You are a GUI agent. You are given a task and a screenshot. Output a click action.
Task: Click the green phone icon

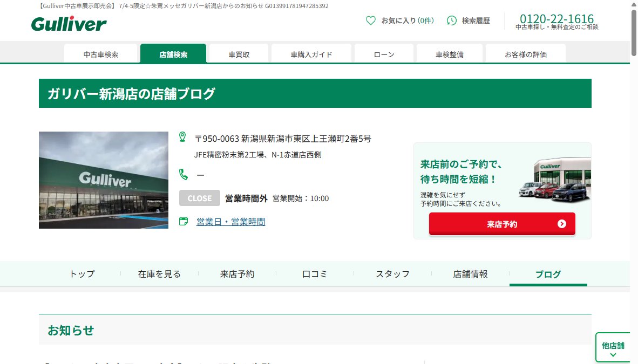pos(184,175)
